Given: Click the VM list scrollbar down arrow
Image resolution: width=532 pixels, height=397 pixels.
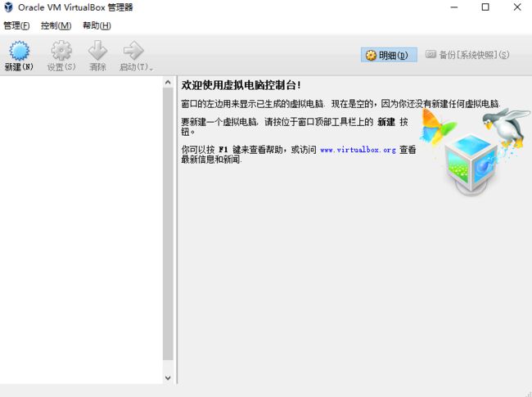Looking at the screenshot, I should [x=168, y=377].
